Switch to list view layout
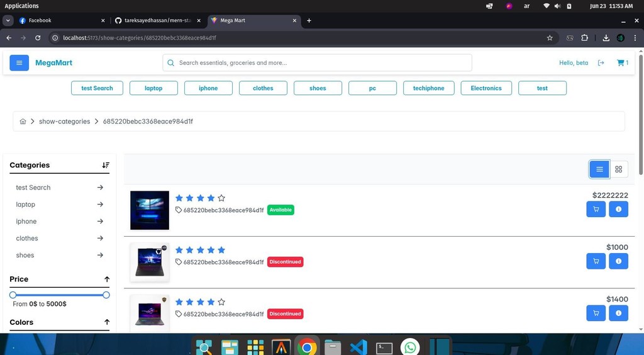Viewport: 644px width, 355px height. pyautogui.click(x=599, y=169)
